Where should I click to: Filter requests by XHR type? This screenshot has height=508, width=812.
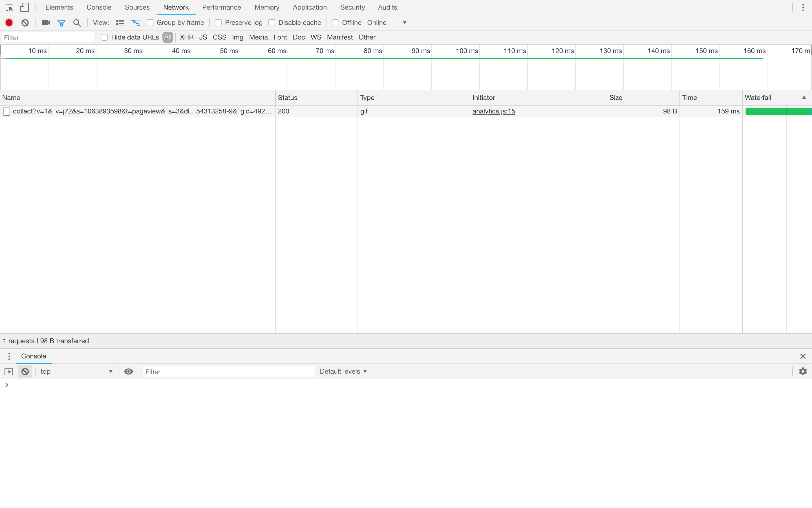tap(187, 37)
